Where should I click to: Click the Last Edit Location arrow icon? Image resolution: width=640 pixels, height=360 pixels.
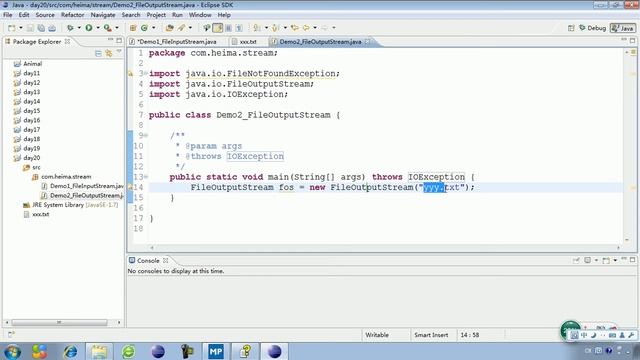294,28
